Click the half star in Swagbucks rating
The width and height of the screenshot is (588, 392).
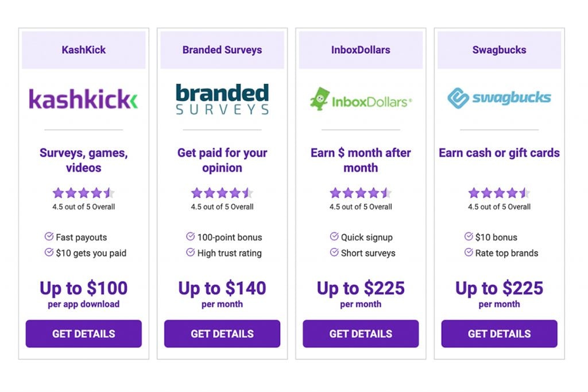tap(524, 193)
